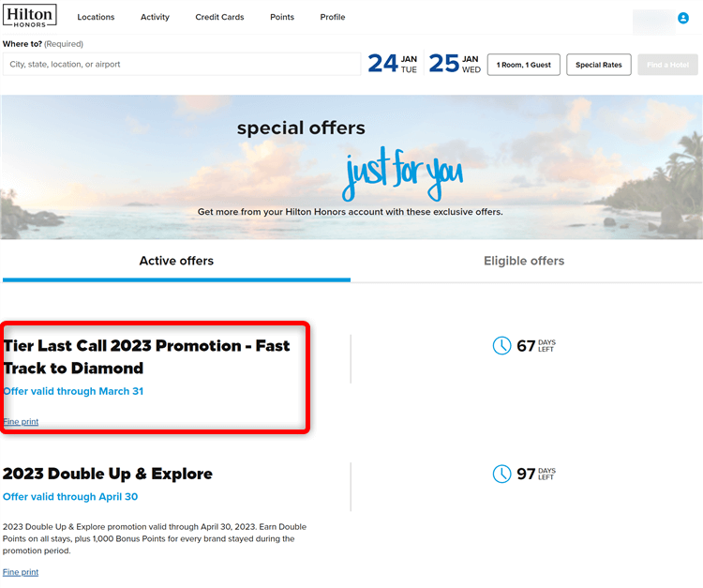
Task: Click the clock icon beside 97 days left
Action: tap(501, 474)
